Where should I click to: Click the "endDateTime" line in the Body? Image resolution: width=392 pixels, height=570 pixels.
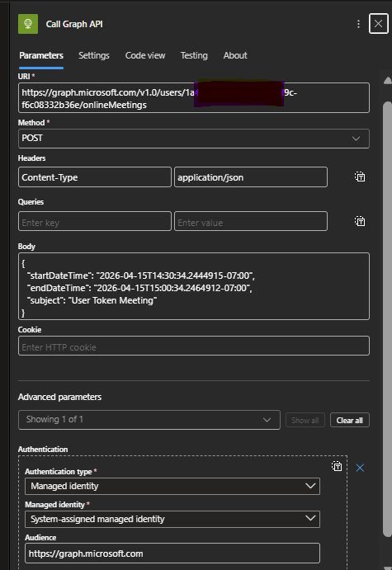pos(139,288)
